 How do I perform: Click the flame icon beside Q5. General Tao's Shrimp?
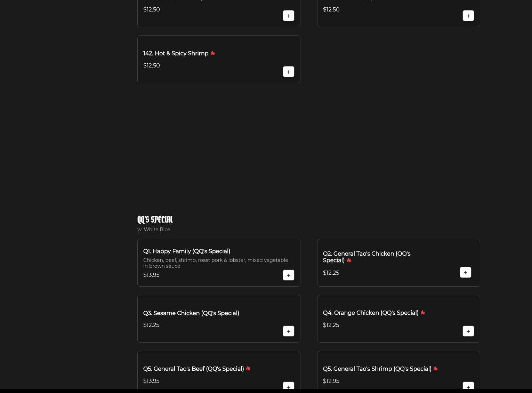tap(435, 368)
